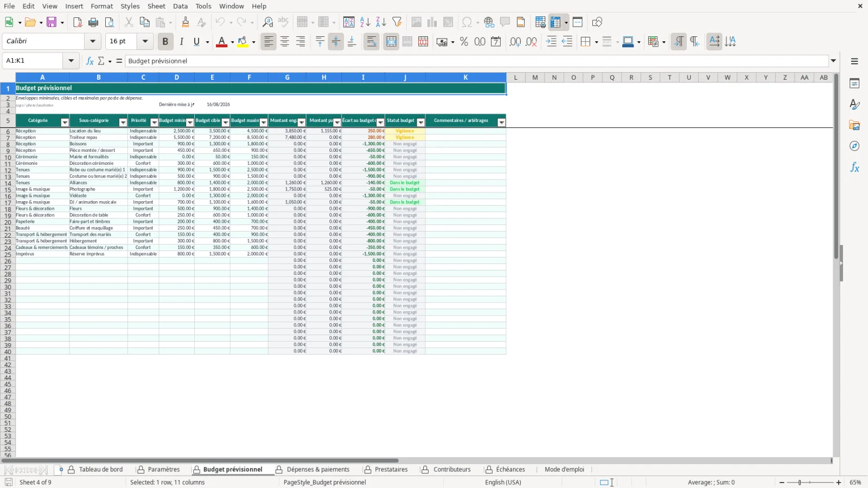Open Catégorie column filter dropdown
This screenshot has width=868, height=488.
pyautogui.click(x=65, y=123)
